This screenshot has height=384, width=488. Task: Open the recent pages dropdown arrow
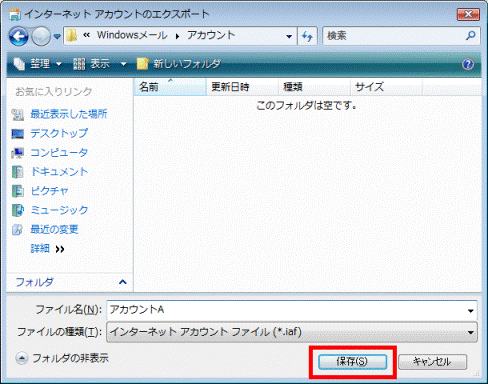point(57,36)
